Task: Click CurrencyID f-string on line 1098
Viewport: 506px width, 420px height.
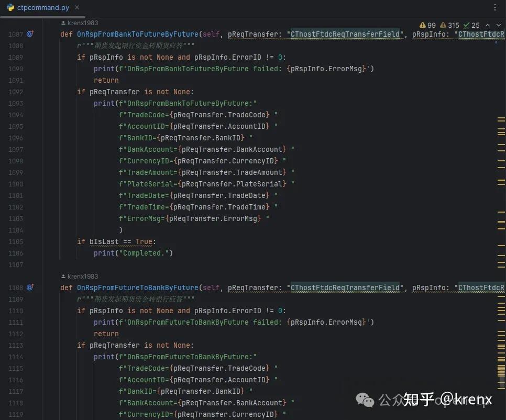Action: (202, 161)
